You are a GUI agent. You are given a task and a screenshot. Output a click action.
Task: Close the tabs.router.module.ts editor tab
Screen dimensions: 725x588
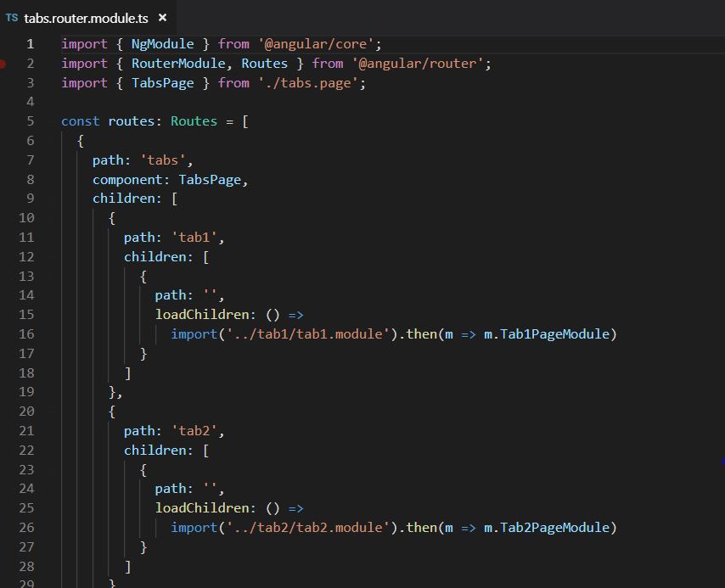pyautogui.click(x=162, y=18)
